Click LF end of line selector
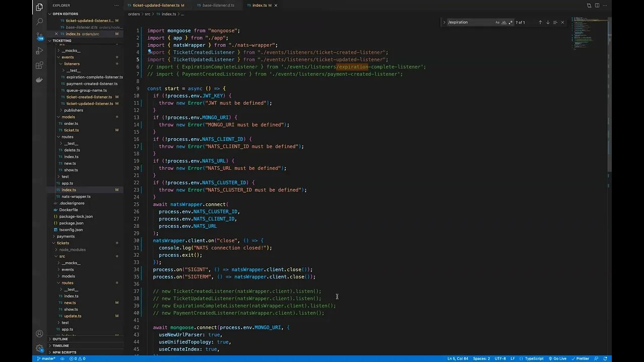 [513, 358]
